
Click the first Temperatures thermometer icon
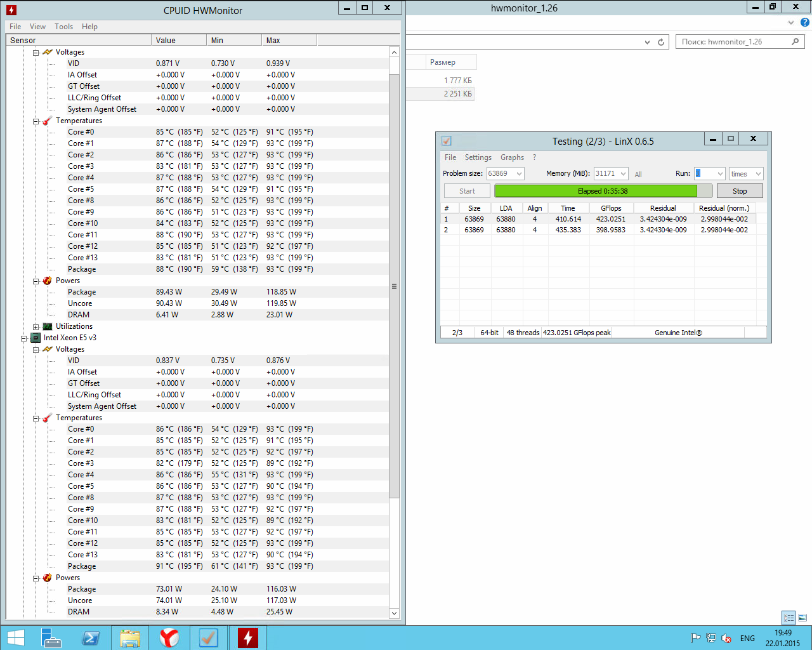click(48, 121)
